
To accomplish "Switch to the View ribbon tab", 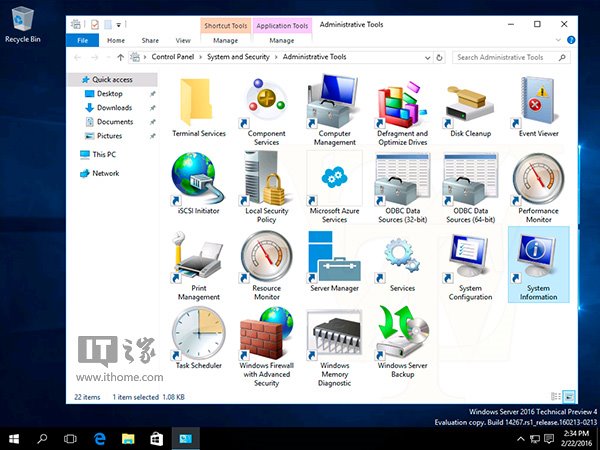I will pos(183,40).
